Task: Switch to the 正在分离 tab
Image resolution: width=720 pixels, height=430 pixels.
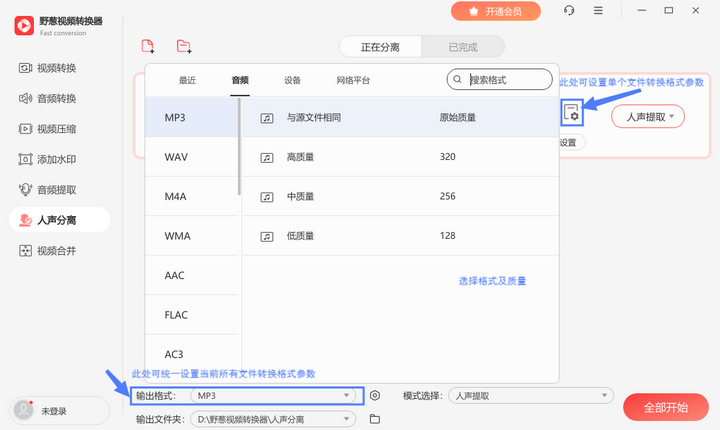Action: 380,47
